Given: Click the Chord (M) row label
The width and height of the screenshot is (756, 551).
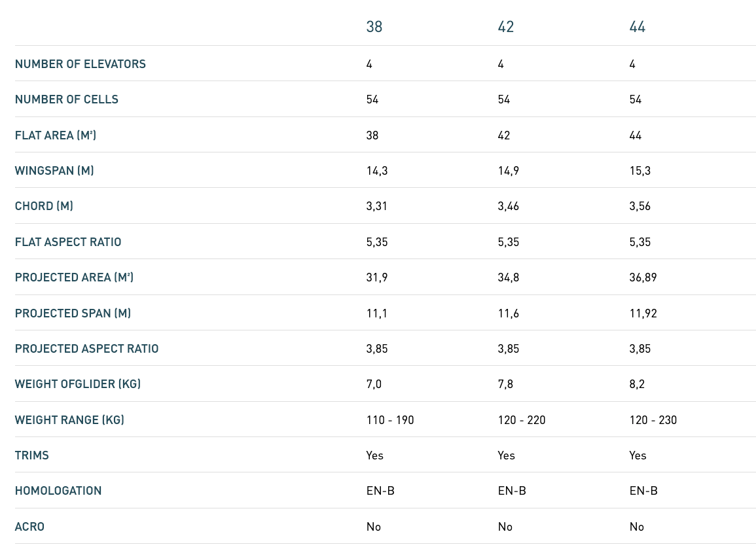Looking at the screenshot, I should [x=44, y=206].
